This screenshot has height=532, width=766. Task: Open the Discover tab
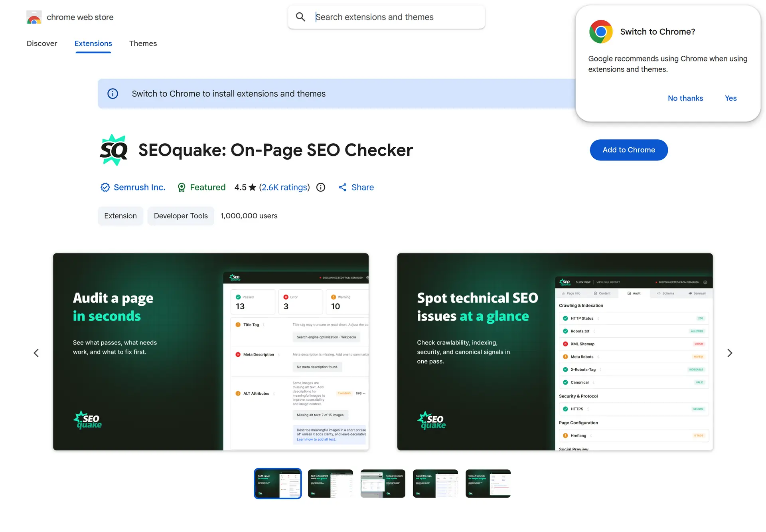(x=42, y=44)
